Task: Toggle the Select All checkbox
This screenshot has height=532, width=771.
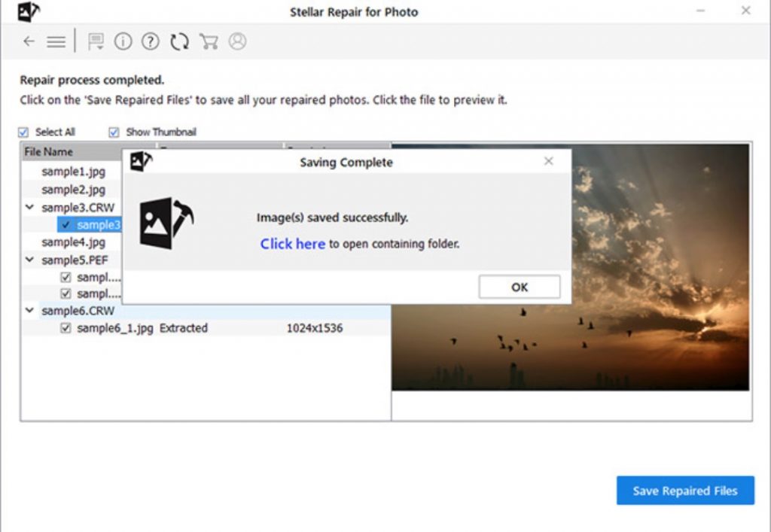Action: pyautogui.click(x=23, y=132)
